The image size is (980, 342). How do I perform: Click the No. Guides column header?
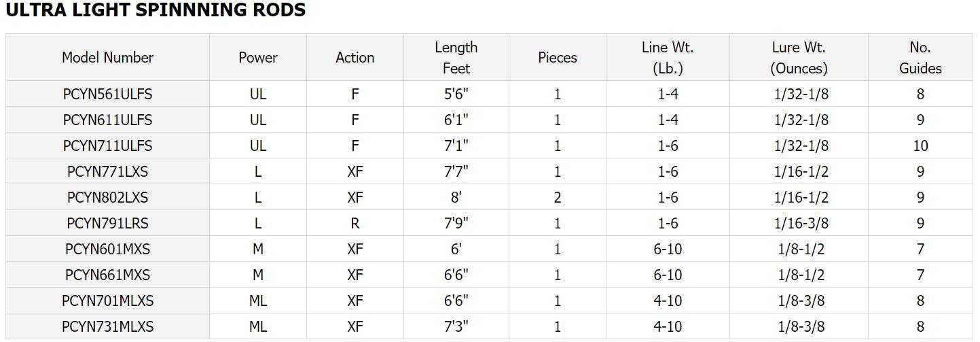click(x=920, y=58)
